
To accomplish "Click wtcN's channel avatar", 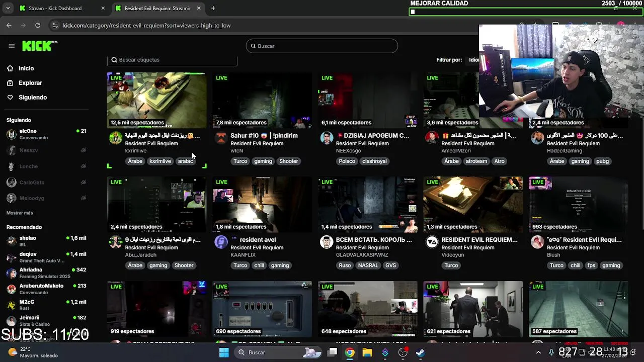I will tap(221, 138).
